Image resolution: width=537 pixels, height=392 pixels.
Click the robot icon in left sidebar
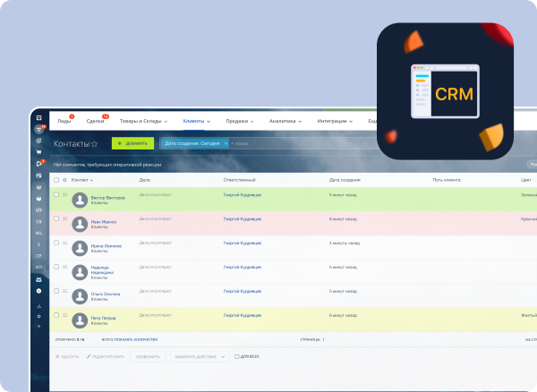click(x=38, y=279)
